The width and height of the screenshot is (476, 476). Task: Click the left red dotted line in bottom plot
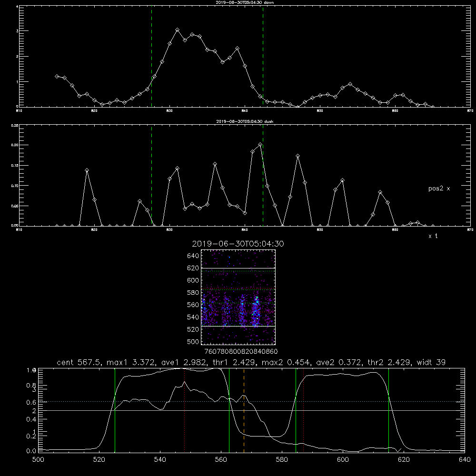(185, 410)
